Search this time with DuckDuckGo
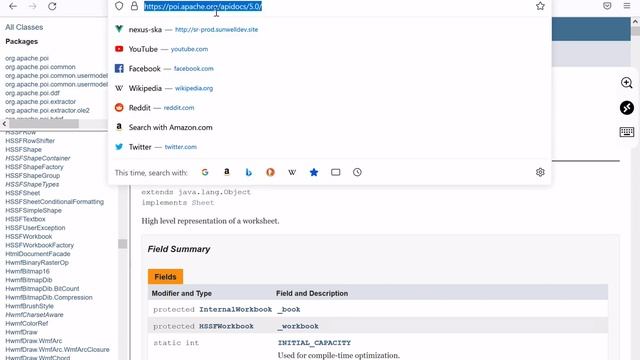This screenshot has width=640, height=360. pyautogui.click(x=270, y=172)
